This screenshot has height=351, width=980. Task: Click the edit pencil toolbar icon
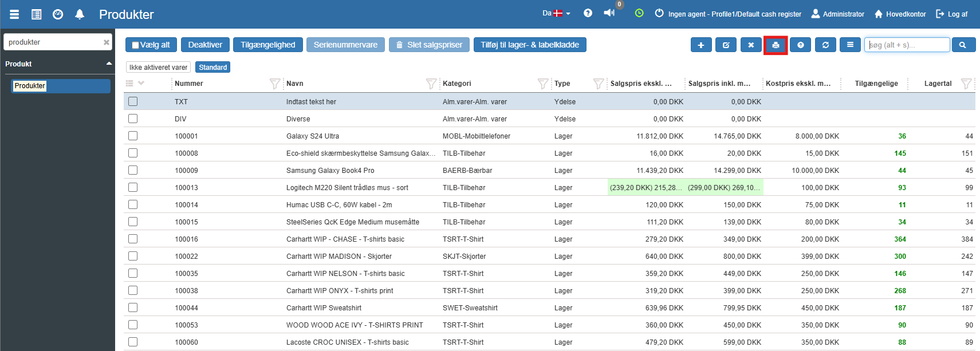[x=726, y=45]
